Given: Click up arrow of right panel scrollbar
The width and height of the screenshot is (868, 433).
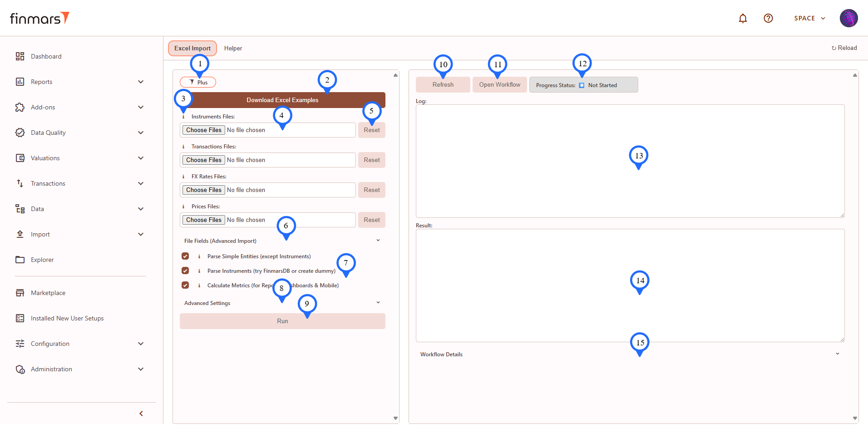Looking at the screenshot, I should tap(855, 75).
